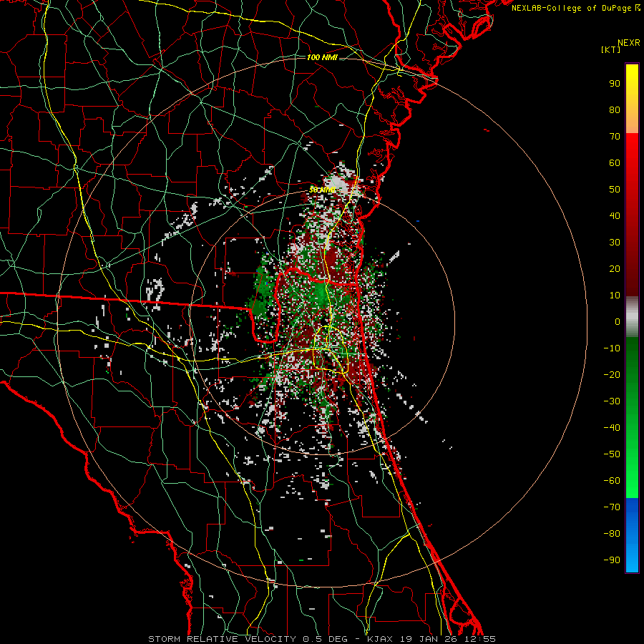Click the KJAX radar site identifier in the caption
The width and height of the screenshot is (644, 644).
(379, 639)
